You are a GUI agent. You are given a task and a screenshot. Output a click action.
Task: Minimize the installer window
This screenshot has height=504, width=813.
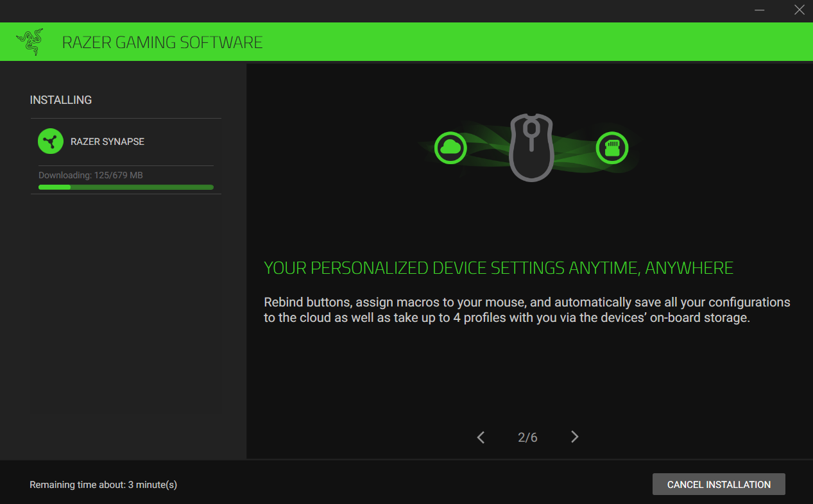click(x=759, y=10)
